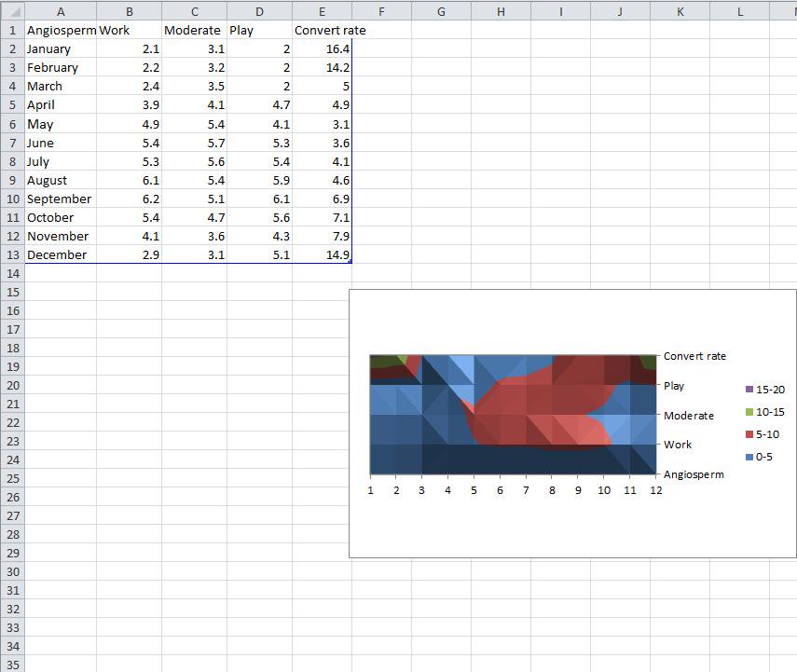This screenshot has height=672, width=797.
Task: Click the 0-5 blue legend swatch
Action: click(x=749, y=457)
